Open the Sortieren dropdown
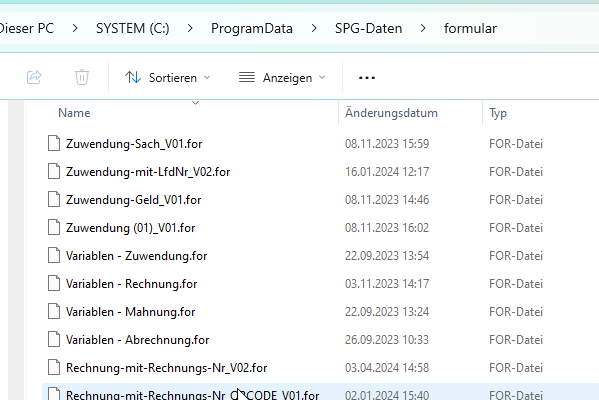 coord(168,78)
